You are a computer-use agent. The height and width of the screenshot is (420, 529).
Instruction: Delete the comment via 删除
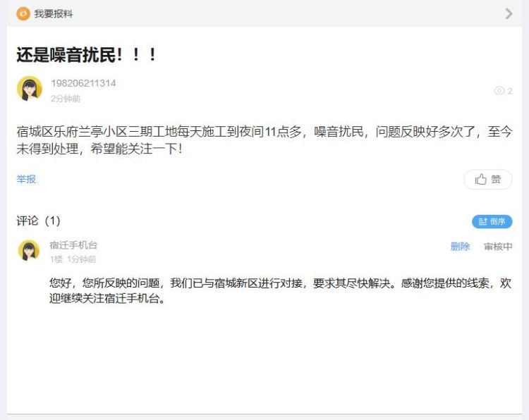click(460, 247)
